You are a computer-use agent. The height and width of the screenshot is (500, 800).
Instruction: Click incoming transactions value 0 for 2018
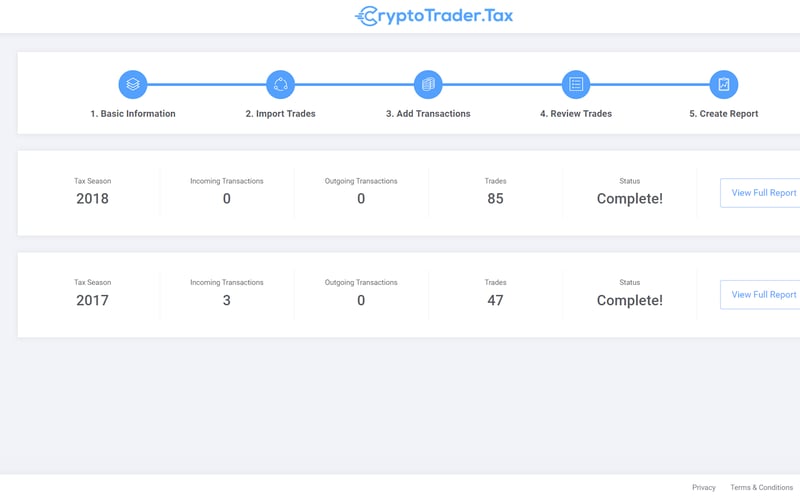[x=227, y=198]
